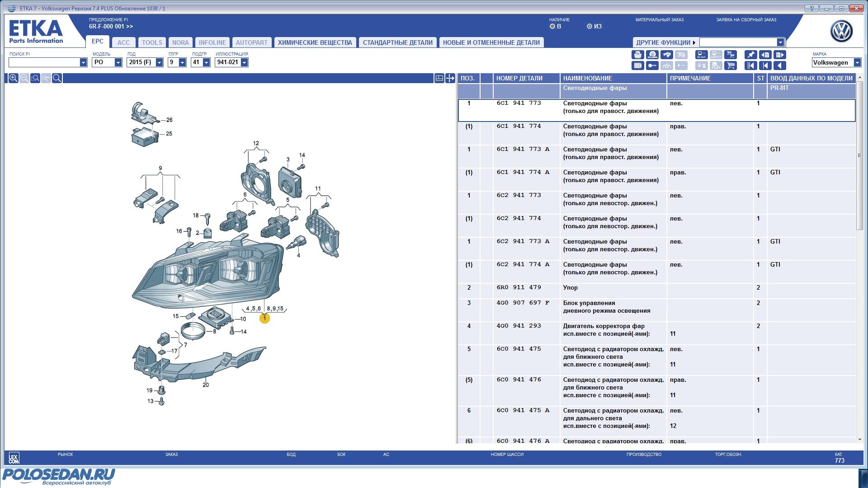Expand the ИЛЛЮСТРАЦИЯ 941-021 dropdown
Viewport: 868px width, 488px height.
coord(244,62)
